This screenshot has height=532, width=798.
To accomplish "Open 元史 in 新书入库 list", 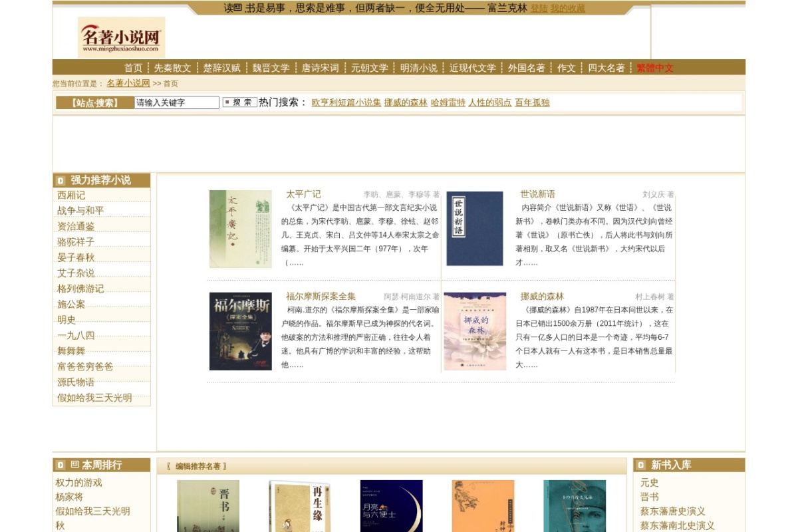I will point(650,483).
